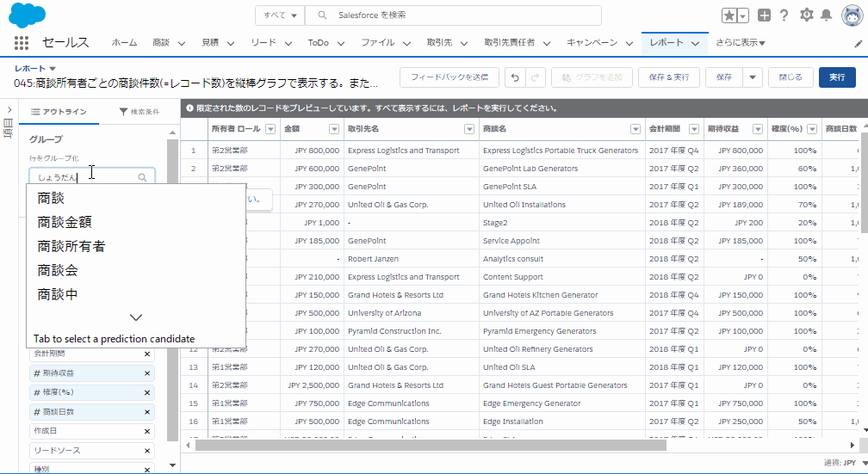Remove the 会計期間 column with its X
This screenshot has width=868, height=474.
[x=147, y=354]
